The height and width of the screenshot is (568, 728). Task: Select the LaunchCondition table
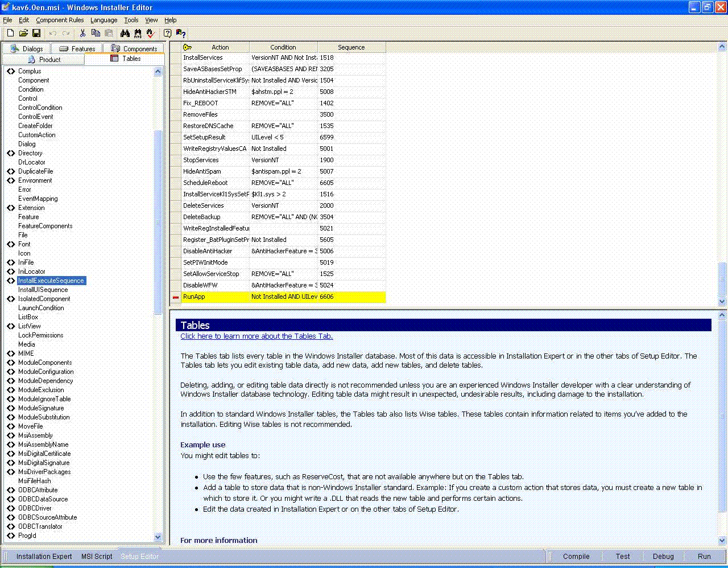coord(41,308)
